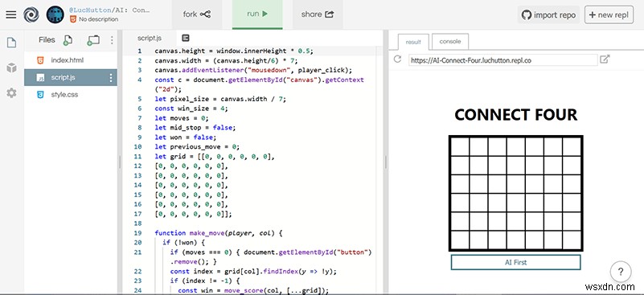The height and width of the screenshot is (295, 644).
Task: Fork this repl
Action: pos(197,14)
